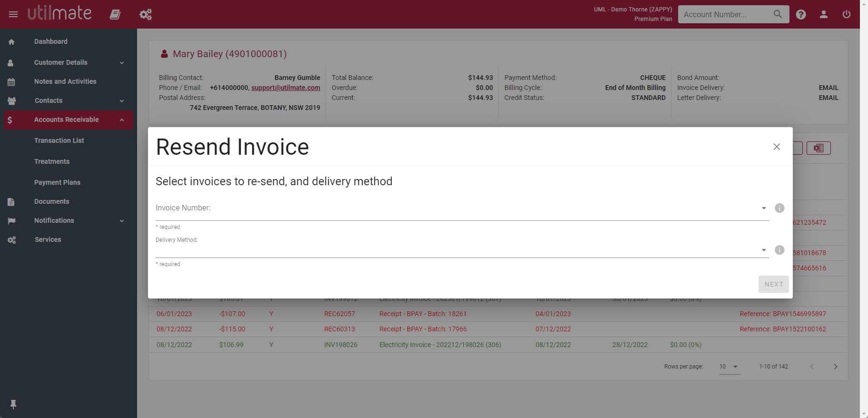The image size is (868, 418).
Task: Click the page vertical scrollbar down arrow
Action: pos(864,414)
